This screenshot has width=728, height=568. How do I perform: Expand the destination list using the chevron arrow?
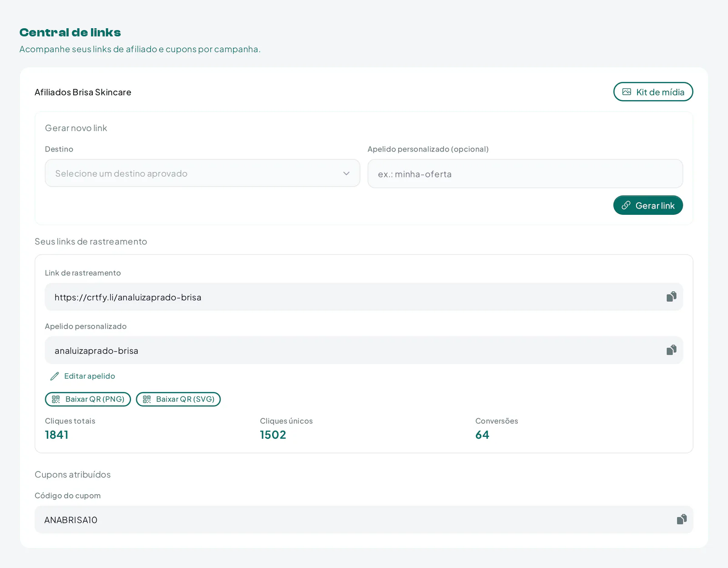pos(346,173)
